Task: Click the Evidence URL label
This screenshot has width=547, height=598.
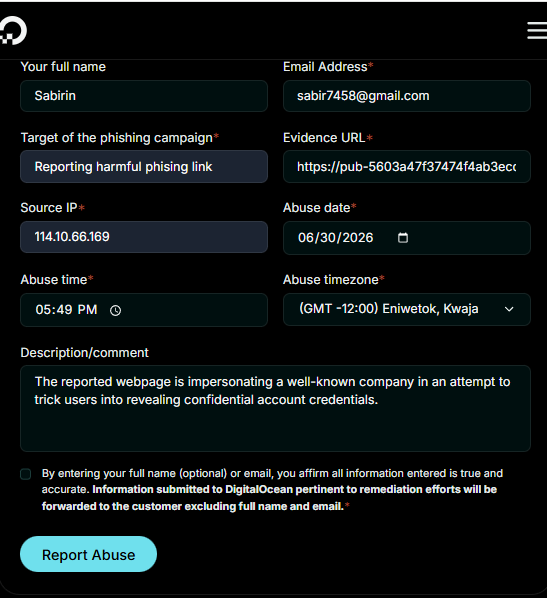Action: (x=324, y=138)
